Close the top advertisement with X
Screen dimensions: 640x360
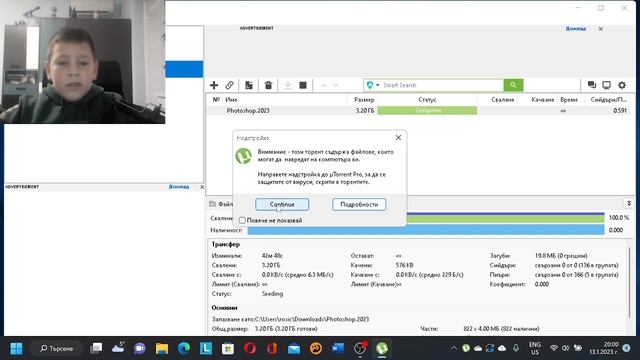coord(600,29)
